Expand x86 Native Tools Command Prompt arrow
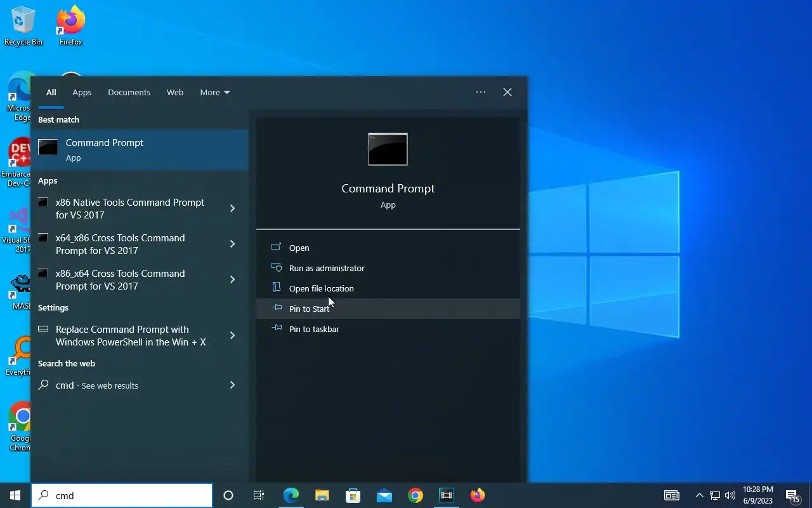The width and height of the screenshot is (812, 508). [x=232, y=208]
